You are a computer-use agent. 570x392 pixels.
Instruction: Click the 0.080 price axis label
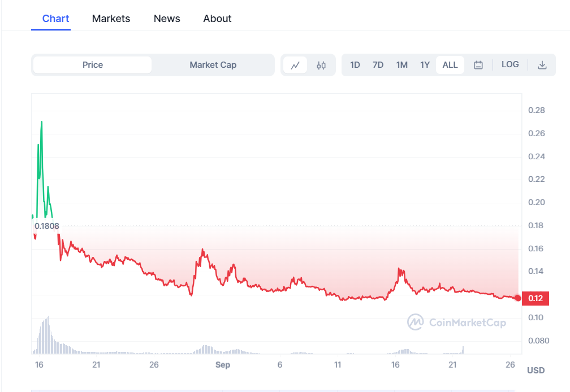pyautogui.click(x=538, y=341)
